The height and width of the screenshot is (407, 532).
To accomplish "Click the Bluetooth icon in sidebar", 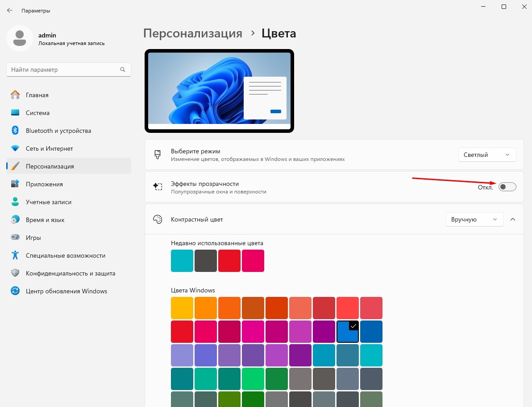I will [x=15, y=131].
